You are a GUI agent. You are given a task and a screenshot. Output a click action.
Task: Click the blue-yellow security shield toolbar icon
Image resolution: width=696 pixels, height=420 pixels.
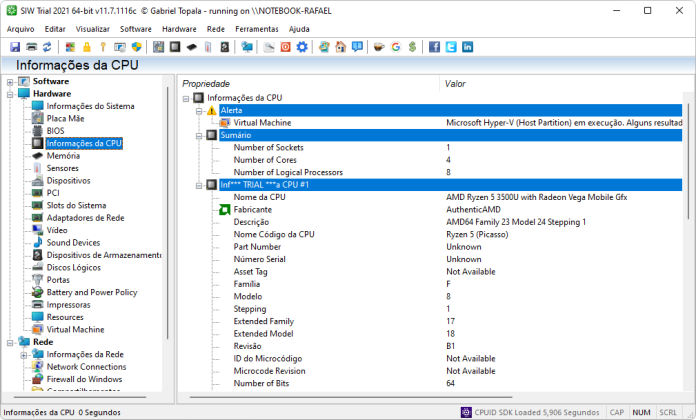tap(137, 47)
